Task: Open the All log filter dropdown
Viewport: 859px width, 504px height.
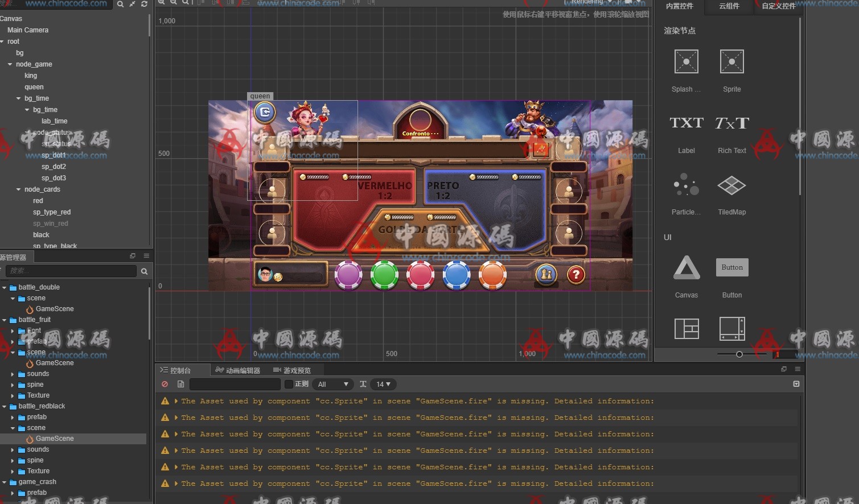Action: coord(333,384)
